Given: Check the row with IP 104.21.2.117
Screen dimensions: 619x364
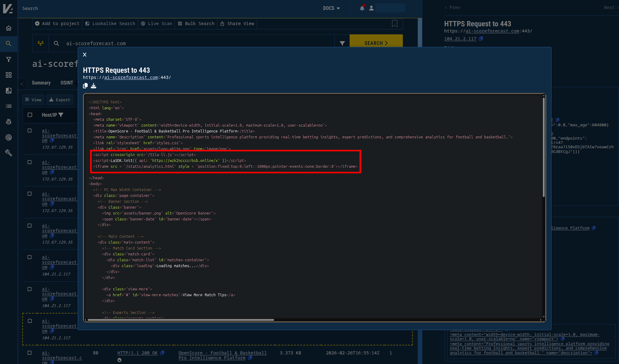Looking at the screenshot, I should pyautogui.click(x=29, y=257).
